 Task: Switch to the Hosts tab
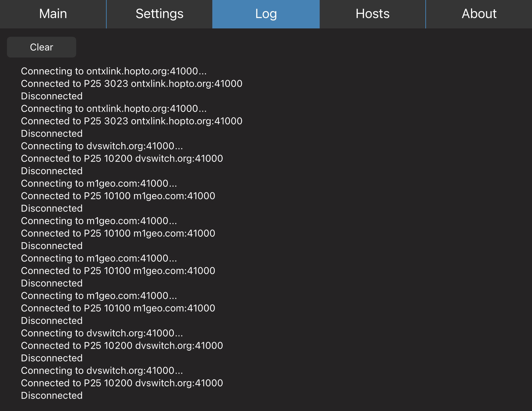[x=372, y=14]
